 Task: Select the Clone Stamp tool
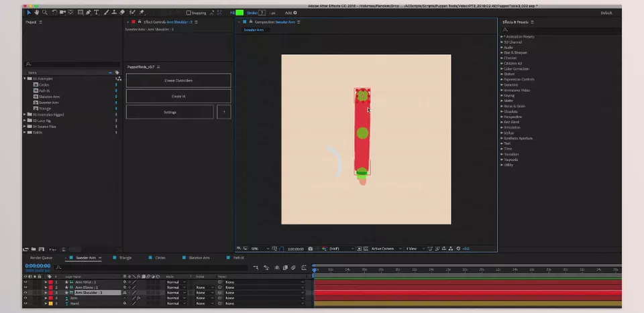114,13
